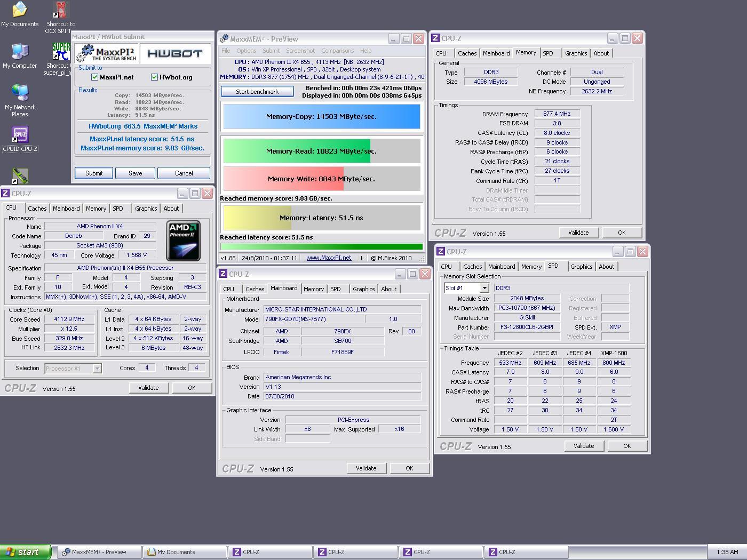Click the memory stick desktop icon
The width and height of the screenshot is (747, 560).
point(20,175)
